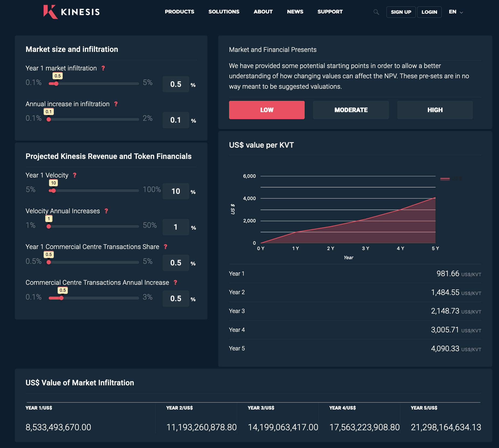Click the YEAR 3/US$ column header
Image resolution: width=499 pixels, height=448 pixels.
pyautogui.click(x=261, y=408)
